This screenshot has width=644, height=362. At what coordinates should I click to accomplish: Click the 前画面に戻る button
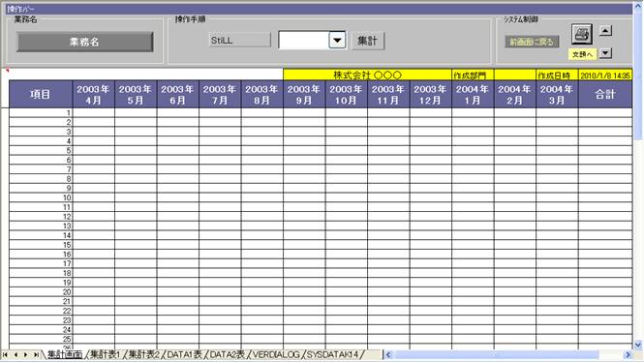point(532,42)
